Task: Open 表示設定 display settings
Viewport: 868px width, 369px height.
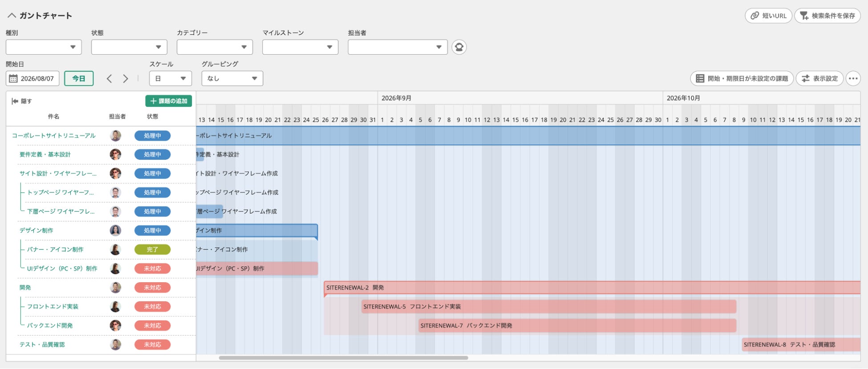Action: (819, 79)
